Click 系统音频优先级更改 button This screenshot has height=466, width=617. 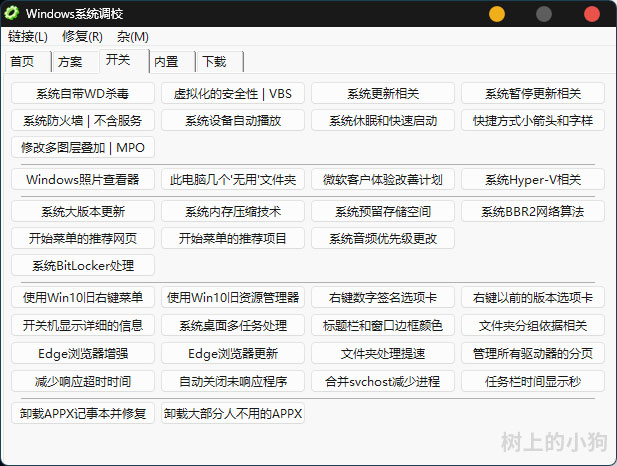click(383, 238)
